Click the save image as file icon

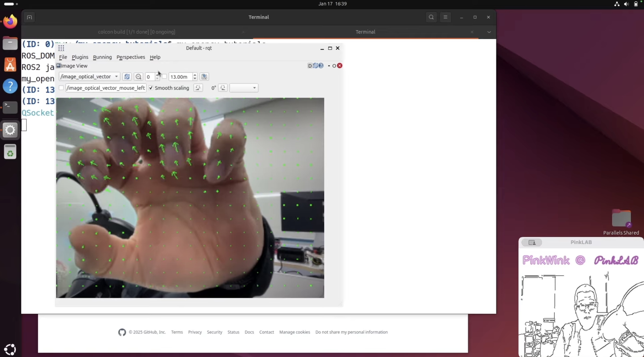point(204,77)
